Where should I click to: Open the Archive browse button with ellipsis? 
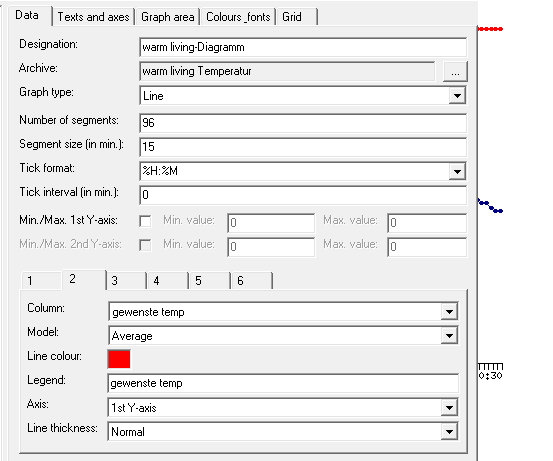click(x=455, y=72)
